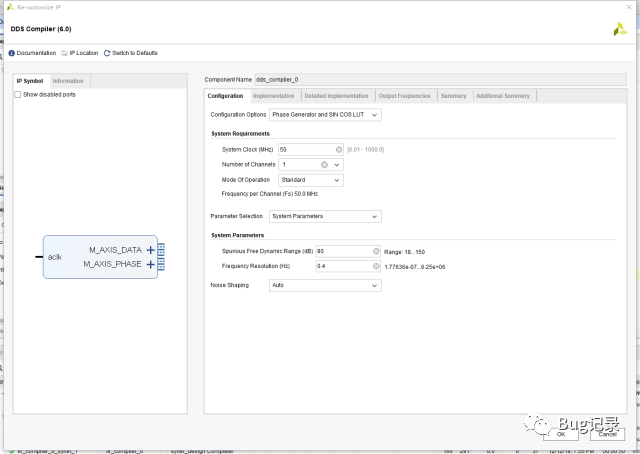Click the Cancel button
This screenshot has width=640, height=454.
point(607,434)
